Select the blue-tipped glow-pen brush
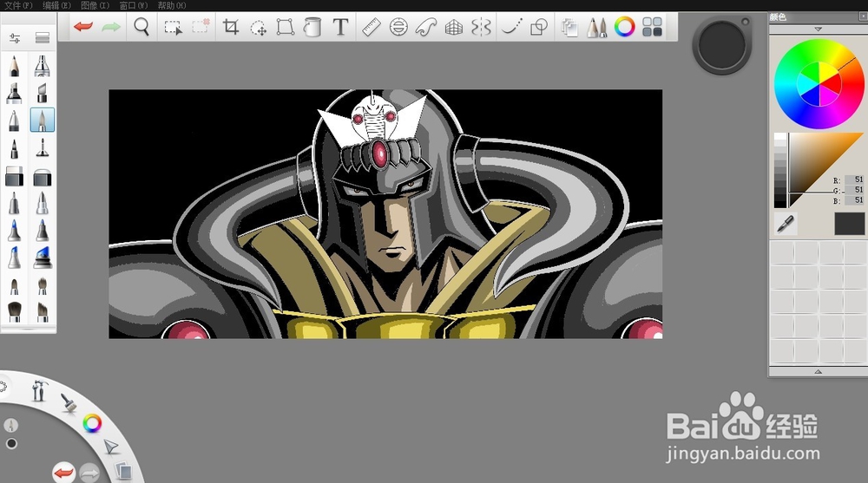Image resolution: width=868 pixels, height=483 pixels. [15, 230]
